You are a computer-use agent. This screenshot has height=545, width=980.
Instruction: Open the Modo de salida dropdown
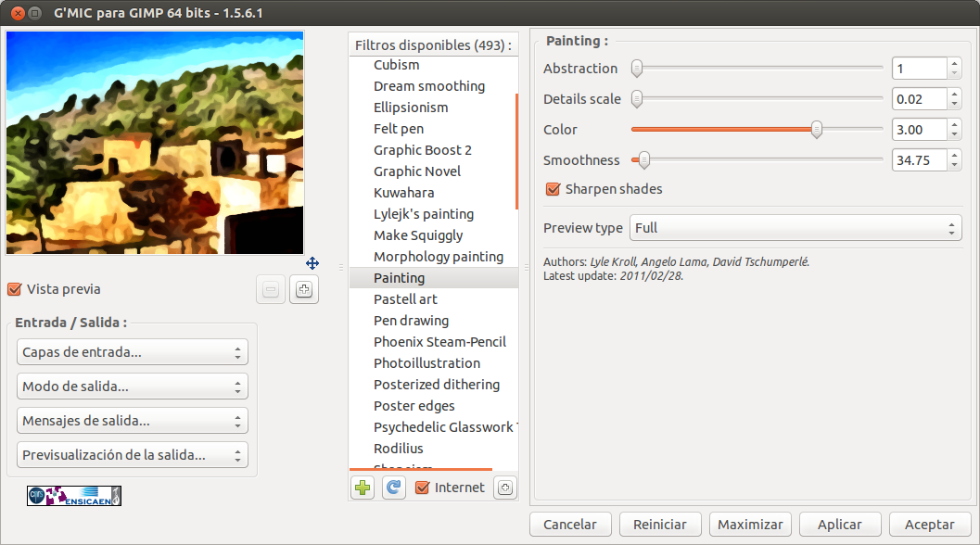(x=133, y=387)
